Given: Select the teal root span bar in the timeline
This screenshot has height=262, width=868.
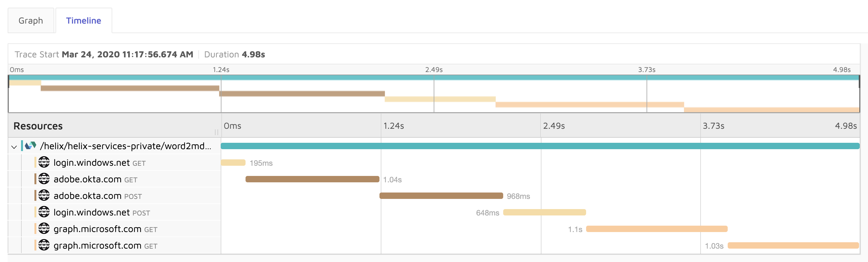Looking at the screenshot, I should (539, 146).
